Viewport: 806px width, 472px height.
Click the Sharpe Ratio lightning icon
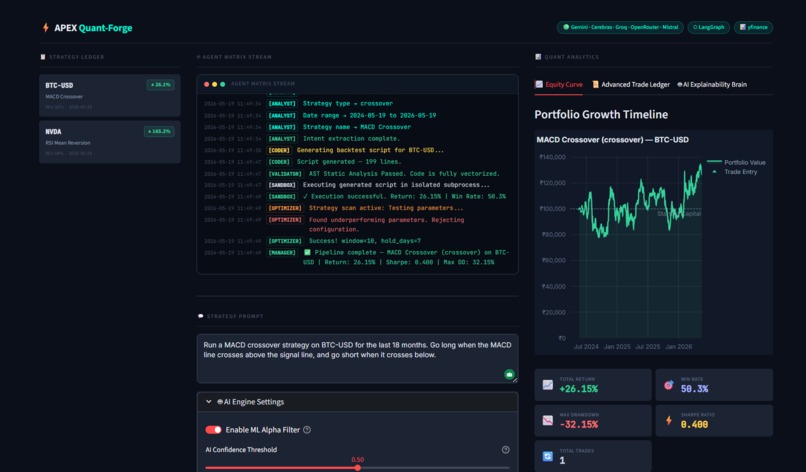pos(669,420)
